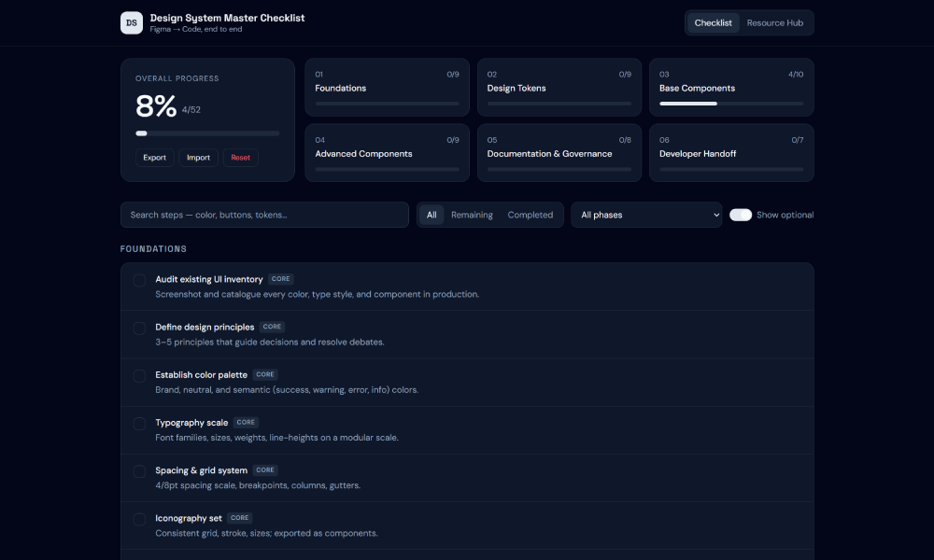Check off Spacing & grid system
Viewport: 934px width, 560px height.
pyautogui.click(x=139, y=471)
